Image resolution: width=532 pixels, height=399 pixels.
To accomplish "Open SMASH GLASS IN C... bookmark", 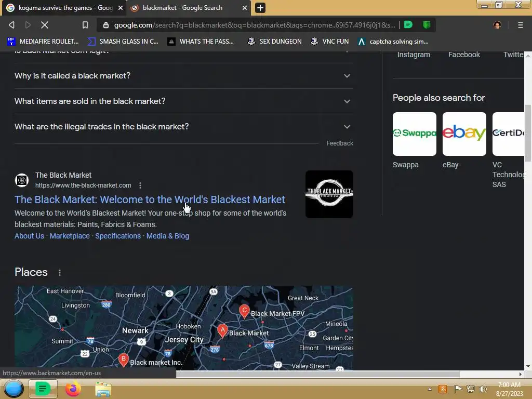I will (x=123, y=42).
